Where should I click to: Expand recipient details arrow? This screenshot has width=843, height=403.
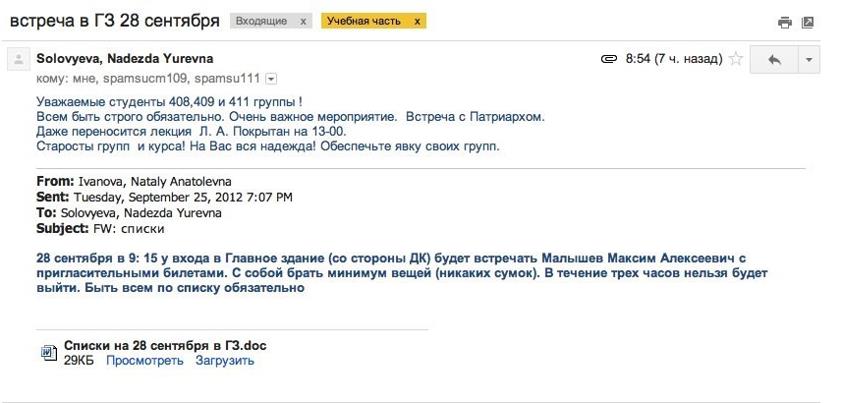tap(272, 79)
